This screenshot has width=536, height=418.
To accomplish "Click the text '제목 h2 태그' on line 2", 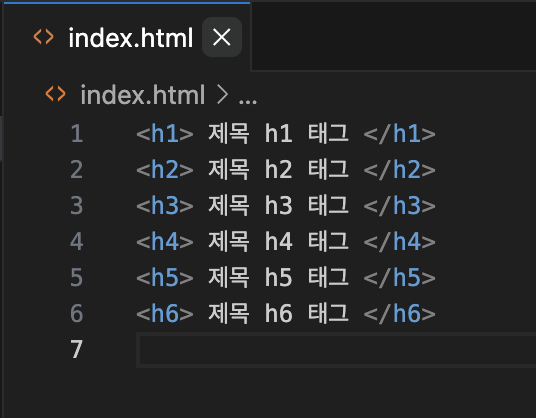I will (278, 169).
